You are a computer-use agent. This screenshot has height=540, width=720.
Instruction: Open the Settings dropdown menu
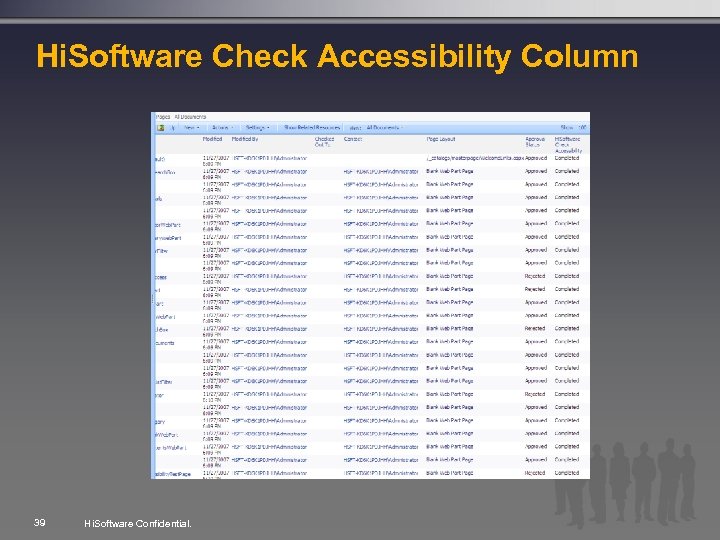[257, 128]
